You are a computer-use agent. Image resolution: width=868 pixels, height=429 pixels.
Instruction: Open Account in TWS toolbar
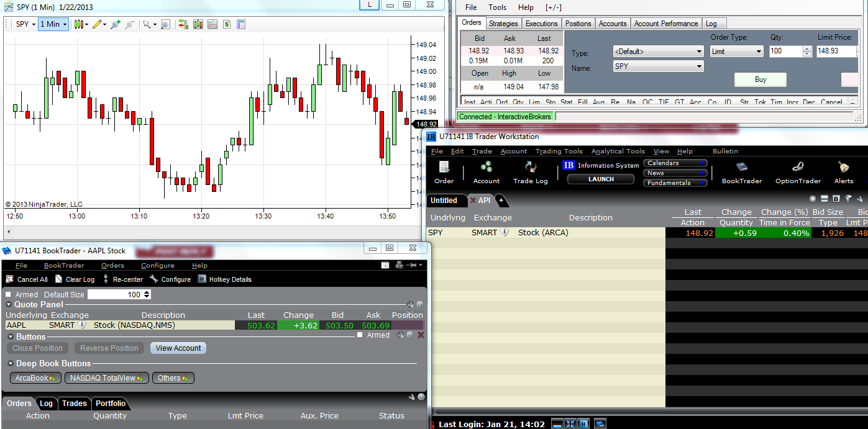point(487,173)
